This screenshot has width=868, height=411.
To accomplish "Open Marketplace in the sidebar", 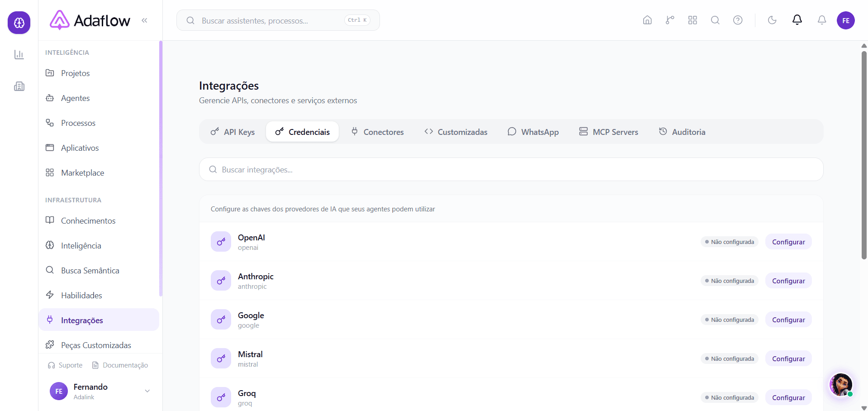I will pos(99,173).
